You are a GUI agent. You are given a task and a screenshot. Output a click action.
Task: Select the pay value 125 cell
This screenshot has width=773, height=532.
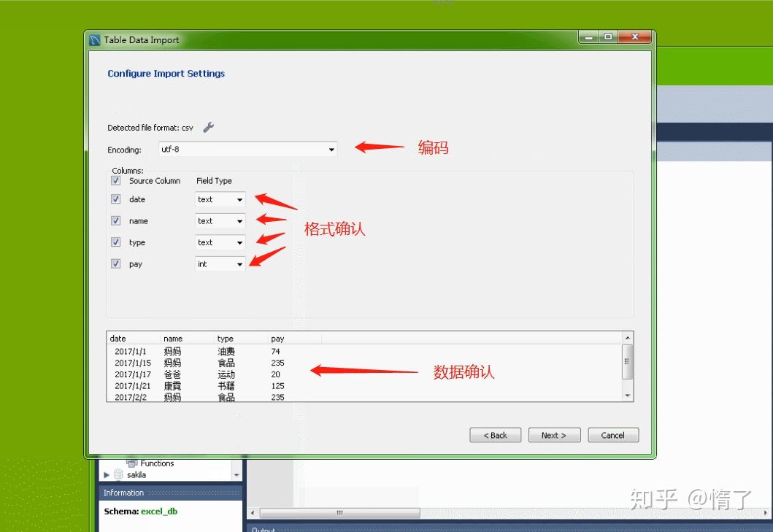[x=277, y=385]
